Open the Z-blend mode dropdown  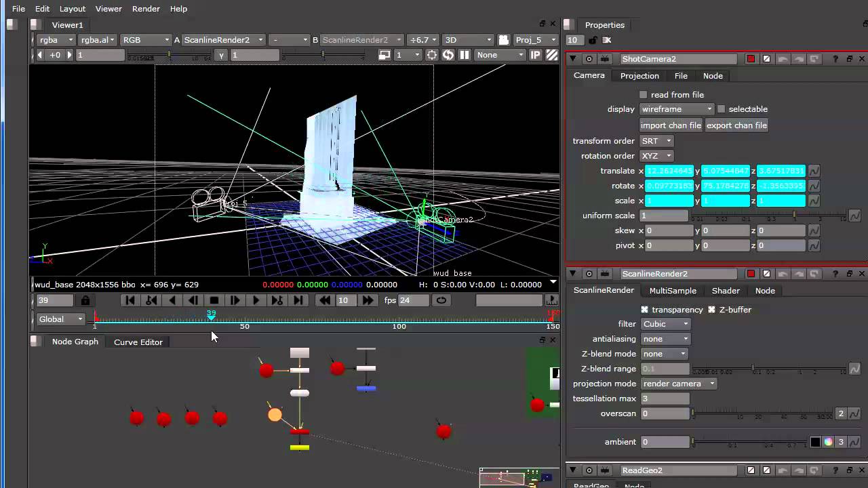coord(665,354)
